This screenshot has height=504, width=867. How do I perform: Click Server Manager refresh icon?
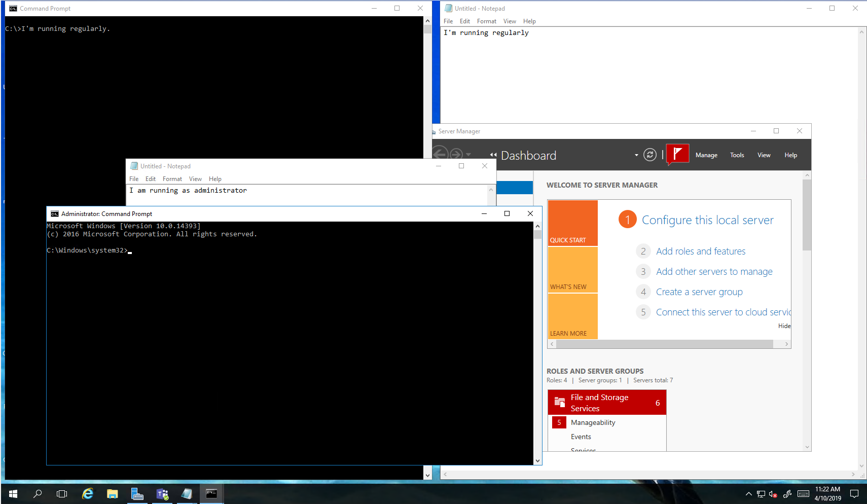[x=650, y=155]
